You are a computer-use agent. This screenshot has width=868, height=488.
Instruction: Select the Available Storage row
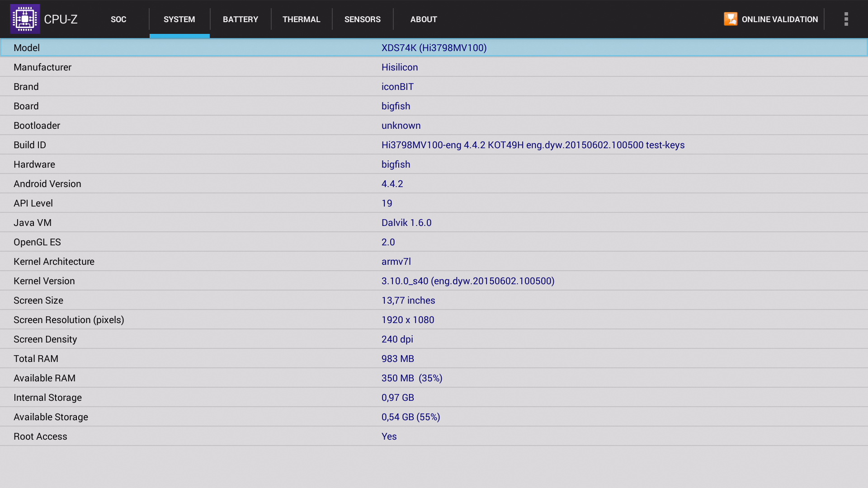434,417
